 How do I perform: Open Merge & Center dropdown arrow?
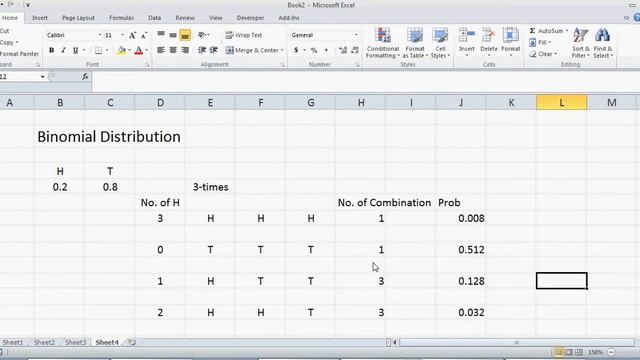[x=282, y=50]
